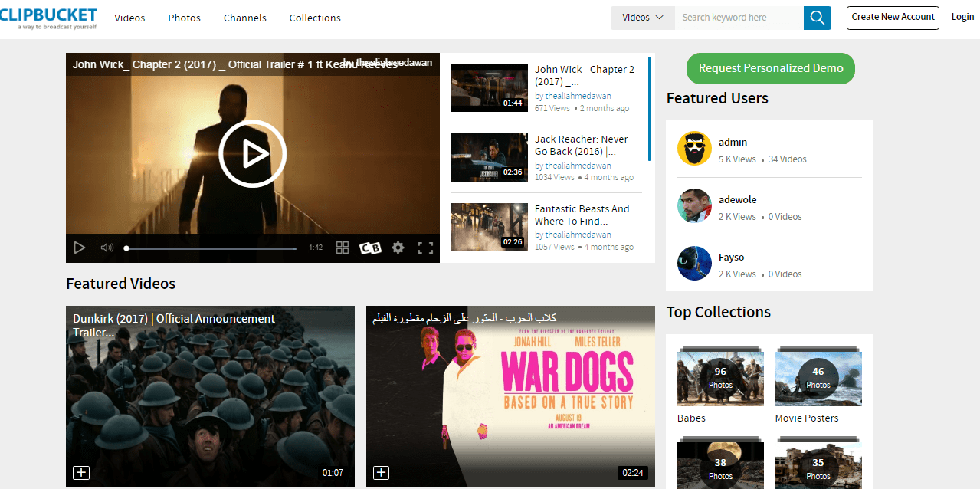The width and height of the screenshot is (980, 489).
Task: Click the CB logo icon in player bar
Action: pyautogui.click(x=370, y=248)
